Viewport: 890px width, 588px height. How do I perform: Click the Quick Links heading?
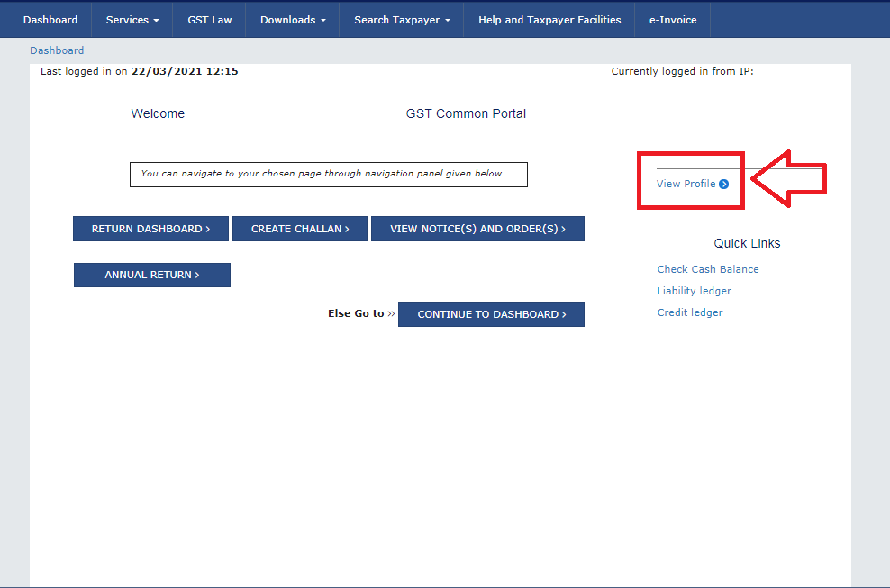pos(747,243)
